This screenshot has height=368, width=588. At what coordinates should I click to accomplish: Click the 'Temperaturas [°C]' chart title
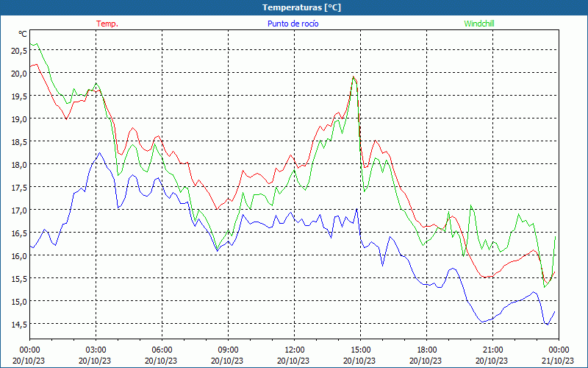coord(301,7)
